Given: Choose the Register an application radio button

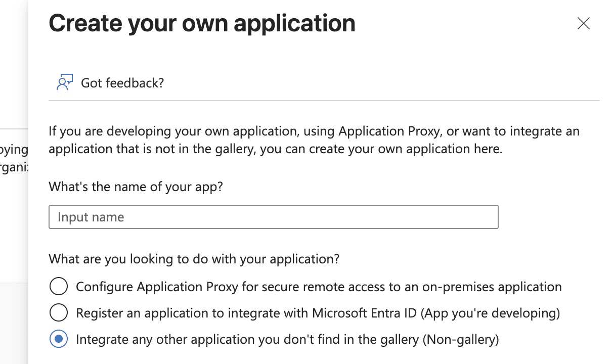Looking at the screenshot, I should coord(59,313).
